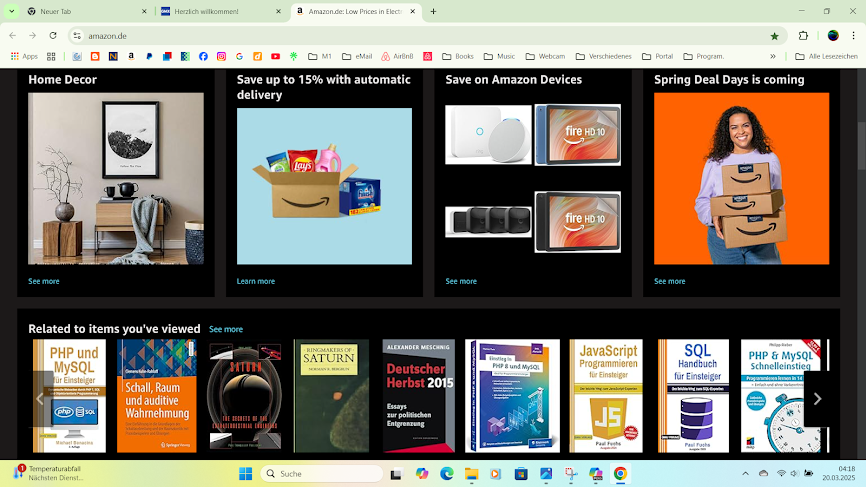Show hidden bookmarks with the overflow chevron

point(773,56)
